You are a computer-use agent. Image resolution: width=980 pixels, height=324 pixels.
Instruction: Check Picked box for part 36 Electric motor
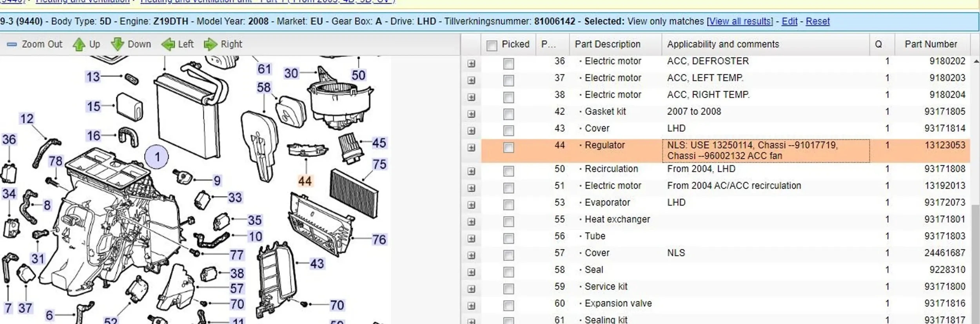[508, 64]
